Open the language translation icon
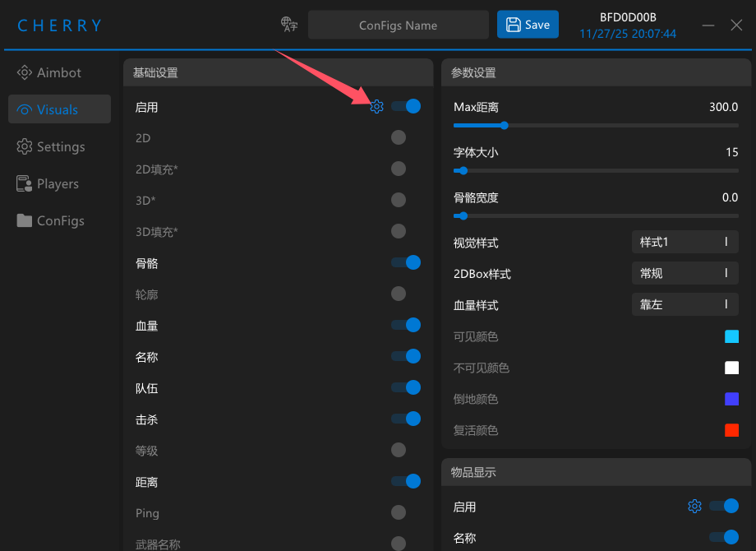Viewport: 756px width, 551px height. click(289, 24)
